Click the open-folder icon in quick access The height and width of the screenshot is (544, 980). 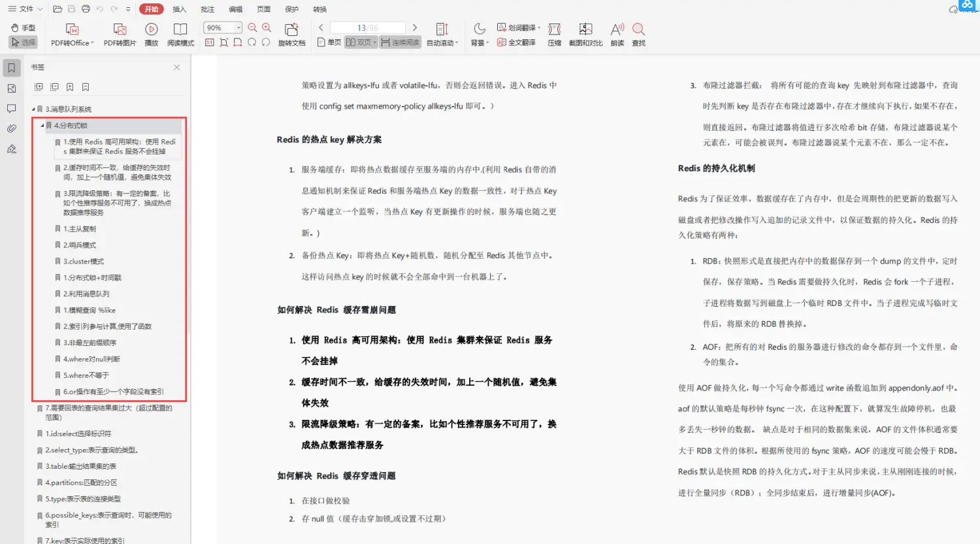57,9
